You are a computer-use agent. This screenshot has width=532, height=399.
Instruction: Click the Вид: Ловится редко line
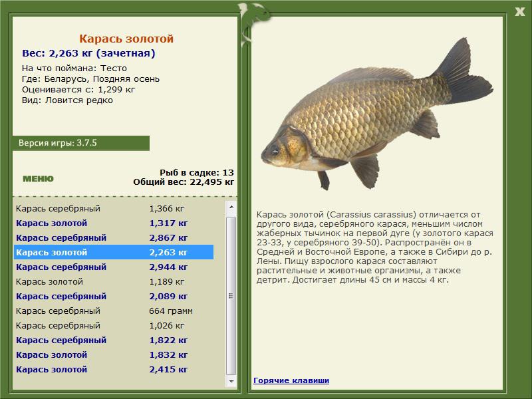67,100
